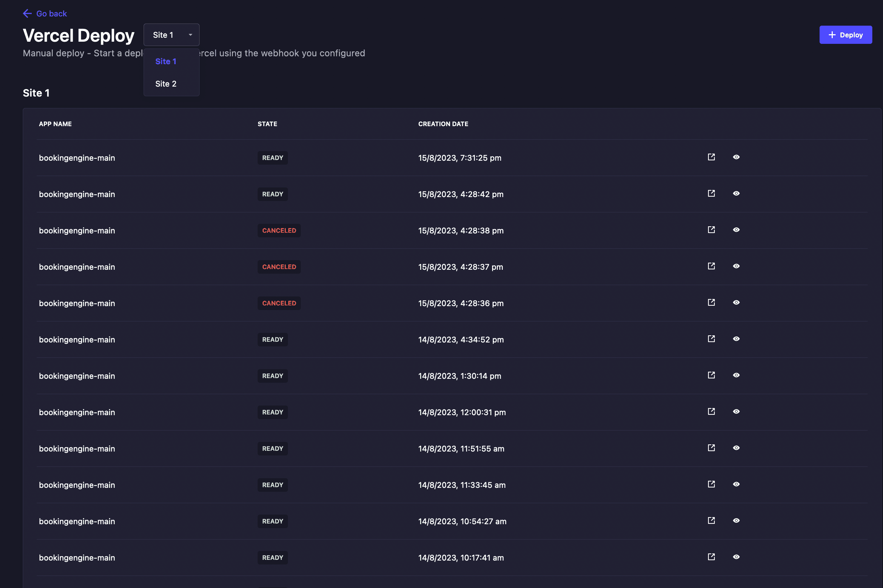Click eye icon for 1:30:14 pm deployment
The height and width of the screenshot is (588, 883).
(737, 375)
